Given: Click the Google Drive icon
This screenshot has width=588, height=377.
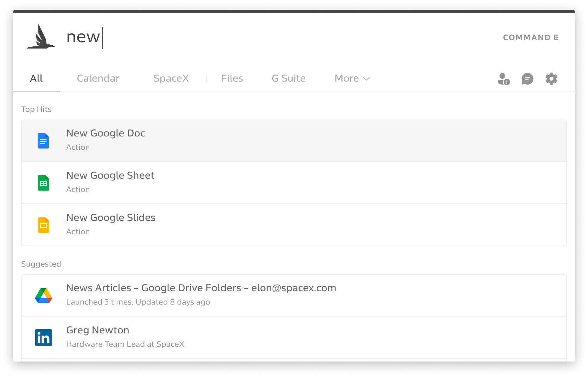Looking at the screenshot, I should tap(44, 295).
